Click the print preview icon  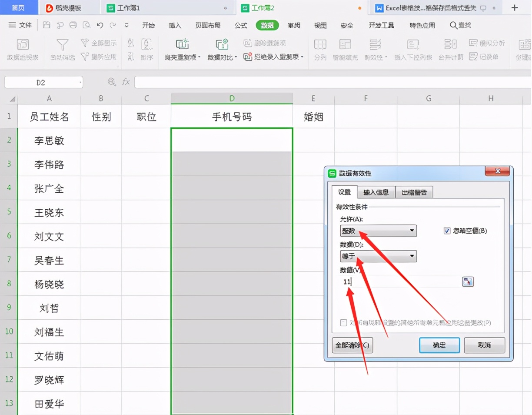pos(87,25)
